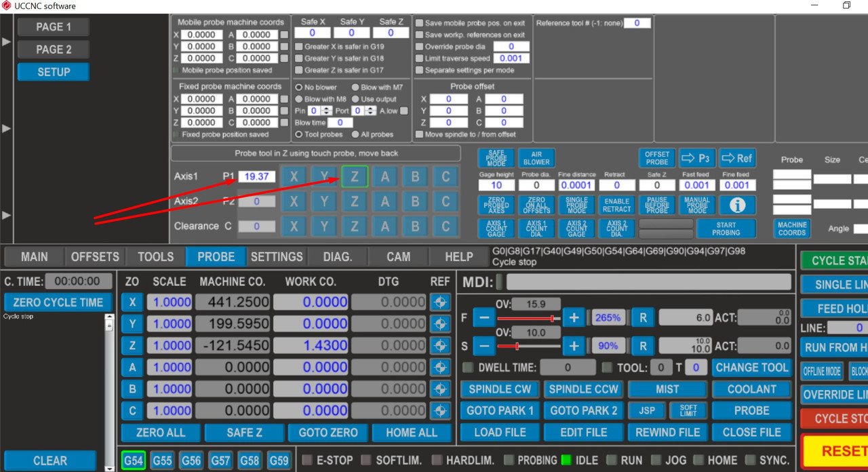The height and width of the screenshot is (472, 868).
Task: Enable Separate settings per mode
Action: (419, 70)
